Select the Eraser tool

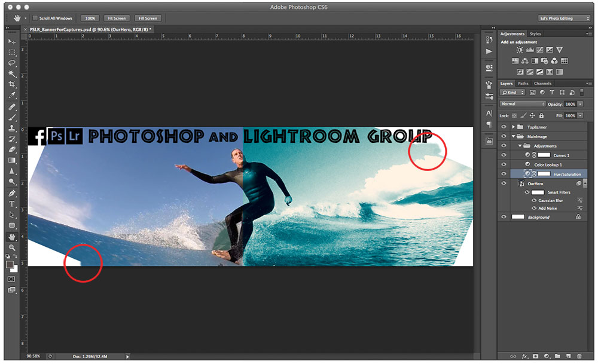click(x=12, y=149)
